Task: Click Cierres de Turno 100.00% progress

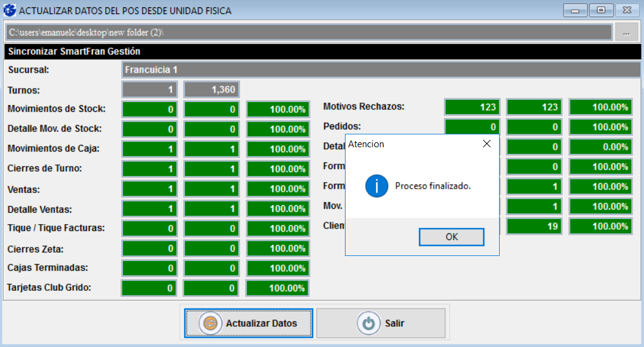Action: point(278,169)
